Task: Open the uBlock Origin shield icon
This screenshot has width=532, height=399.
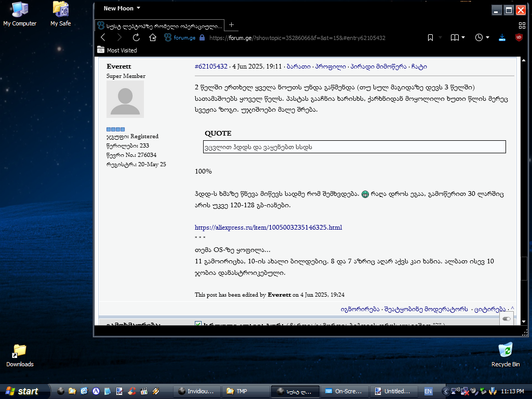Action: click(519, 37)
